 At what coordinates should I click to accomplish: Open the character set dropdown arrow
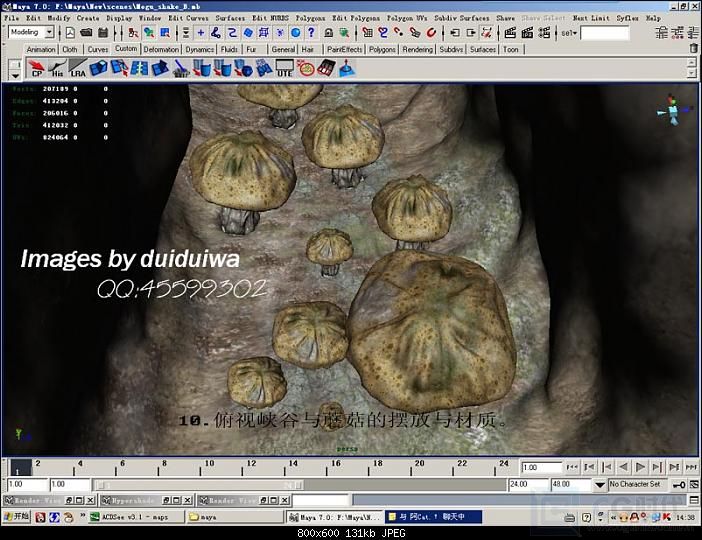click(600, 485)
